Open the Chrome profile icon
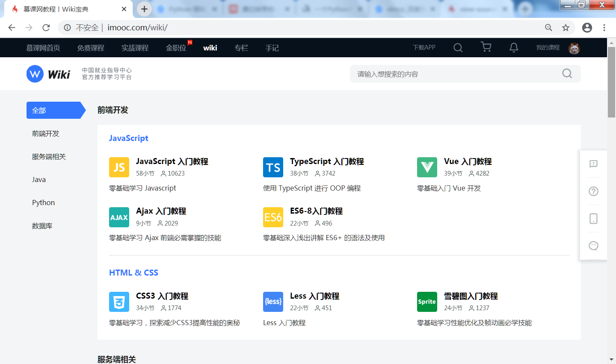The width and height of the screenshot is (616, 364). tap(587, 27)
